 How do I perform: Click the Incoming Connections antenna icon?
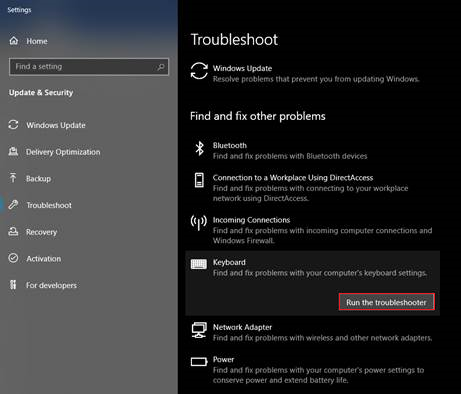[x=199, y=223]
